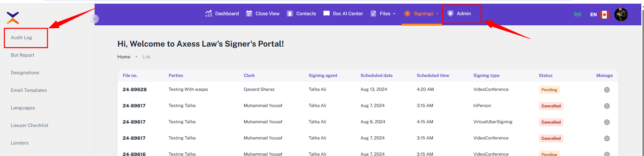Collapse the sidebar with the chevron button
The height and width of the screenshot is (156, 644).
point(95,19)
